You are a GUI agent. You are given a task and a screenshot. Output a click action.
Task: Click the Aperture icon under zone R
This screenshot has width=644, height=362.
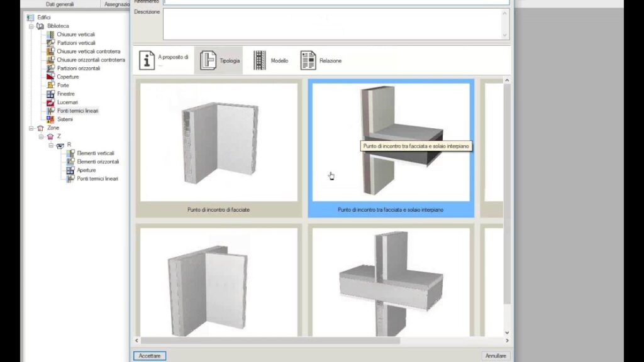point(71,170)
